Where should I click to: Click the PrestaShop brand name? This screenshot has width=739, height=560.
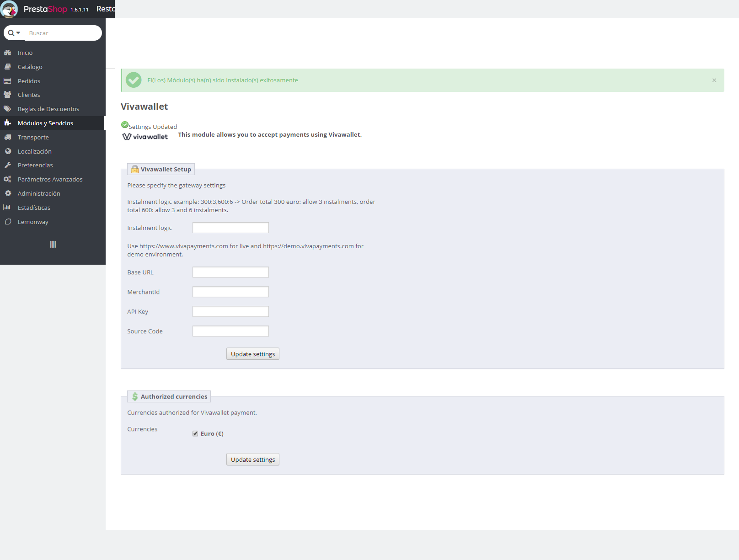click(45, 9)
